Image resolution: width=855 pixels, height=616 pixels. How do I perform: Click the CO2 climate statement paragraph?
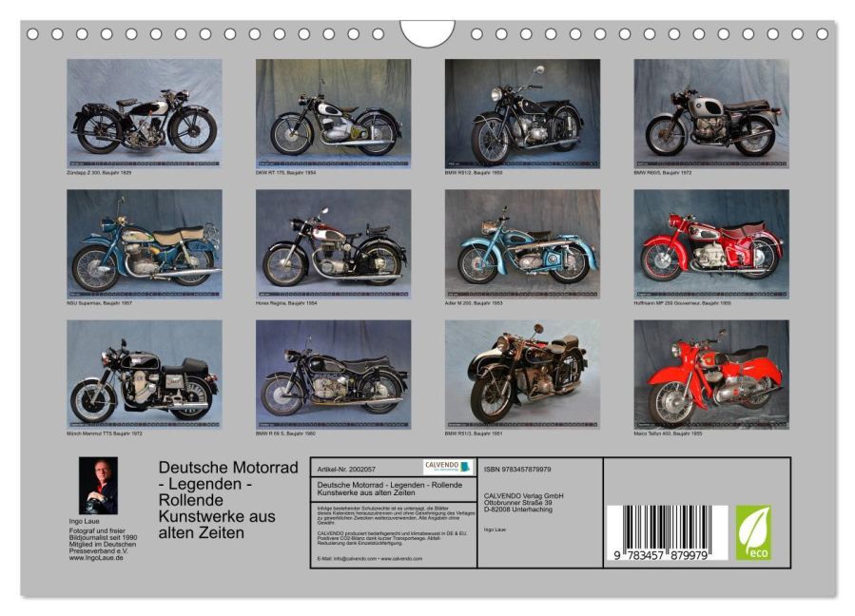pyautogui.click(x=392, y=538)
